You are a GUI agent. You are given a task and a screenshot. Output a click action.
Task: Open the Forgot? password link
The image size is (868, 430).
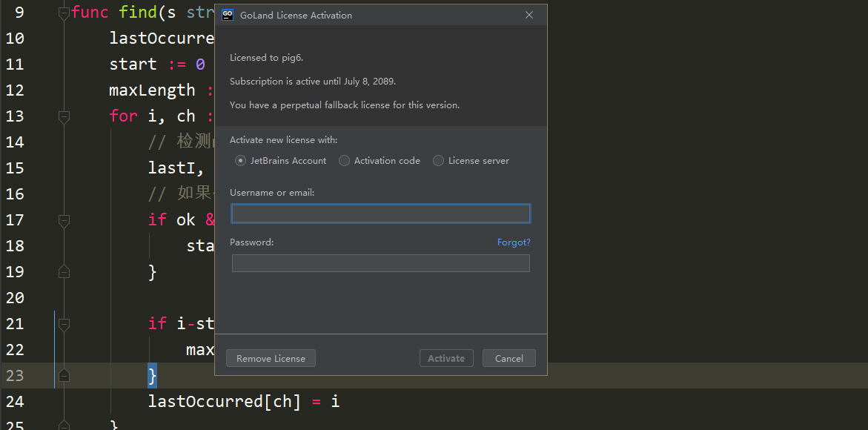(514, 242)
